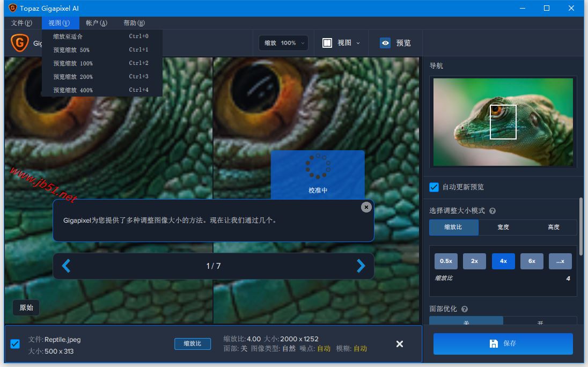Open the 缩放 100% zoom dropdown
The width and height of the screenshot is (588, 367).
pos(283,43)
